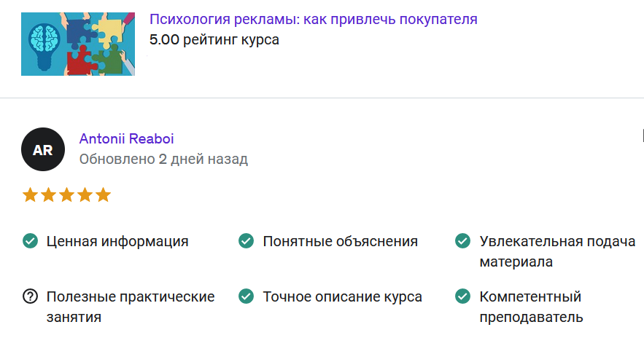644x346 pixels.
Task: Open the puzzle course thumbnail image
Action: (78, 44)
